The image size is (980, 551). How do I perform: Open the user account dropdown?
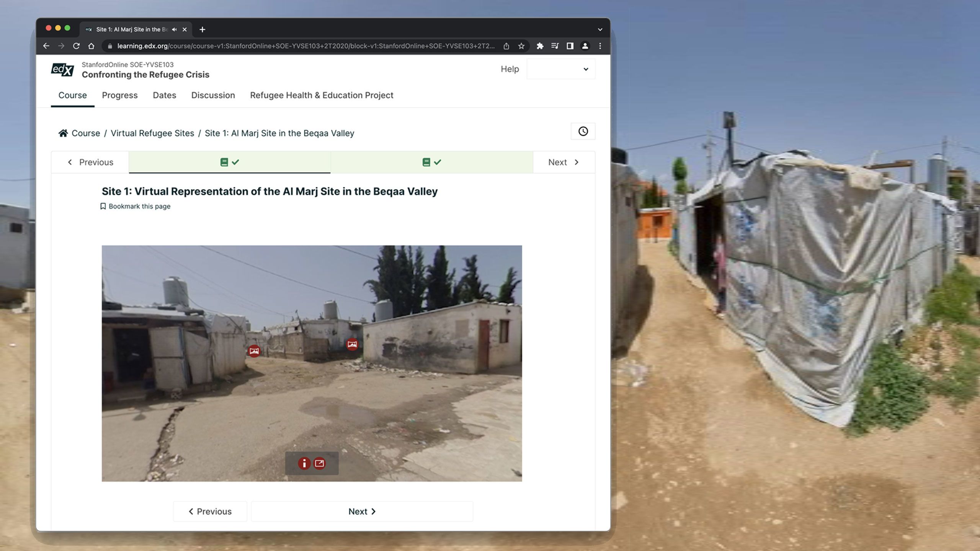click(561, 69)
